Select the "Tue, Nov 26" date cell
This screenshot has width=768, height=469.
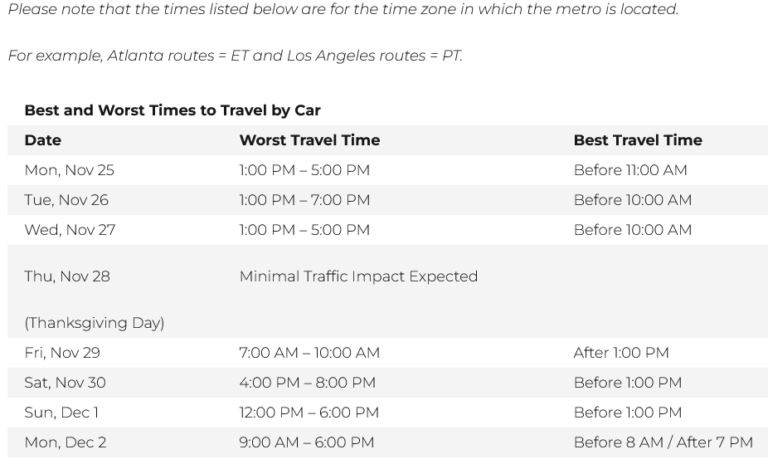point(67,200)
